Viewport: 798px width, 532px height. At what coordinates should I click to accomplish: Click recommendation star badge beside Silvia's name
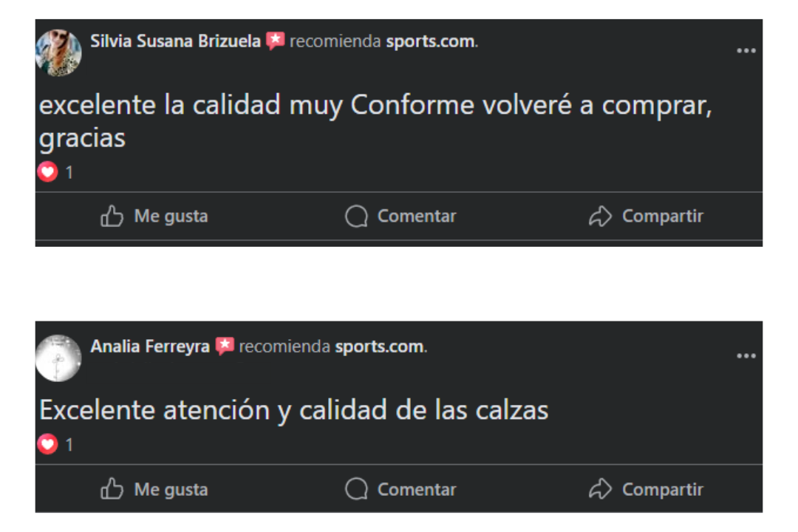[x=276, y=41]
